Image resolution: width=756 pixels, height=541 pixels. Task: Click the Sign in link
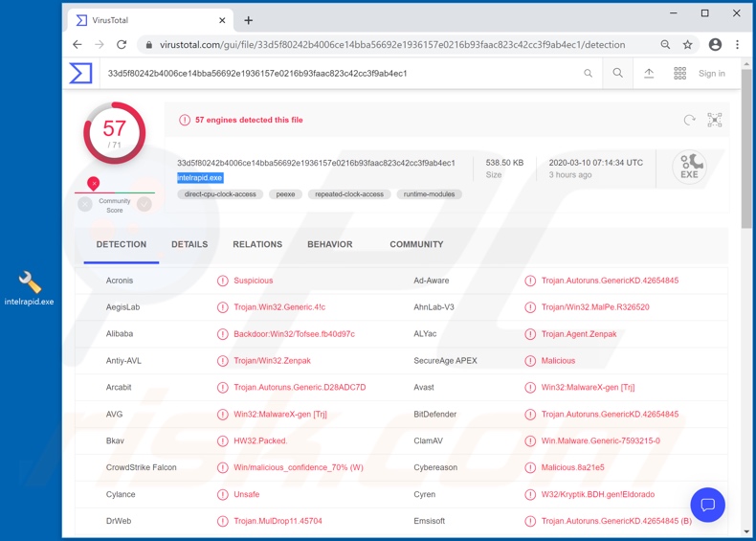pyautogui.click(x=712, y=74)
